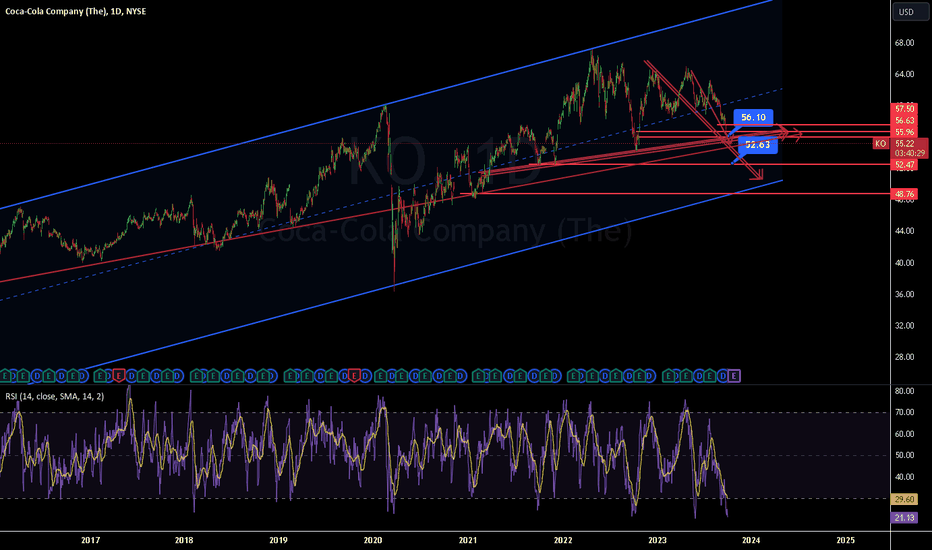Click the dividend D icon beside purple E

pos(723,376)
